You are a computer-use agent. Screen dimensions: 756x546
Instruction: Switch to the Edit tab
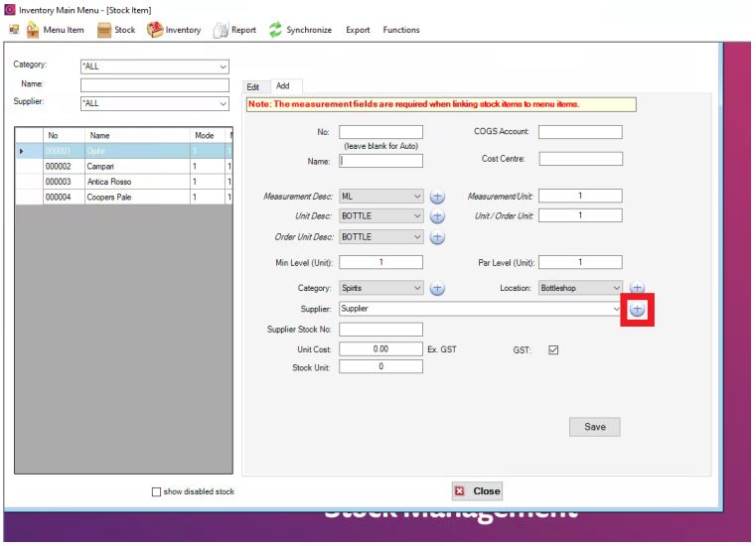pyautogui.click(x=253, y=87)
